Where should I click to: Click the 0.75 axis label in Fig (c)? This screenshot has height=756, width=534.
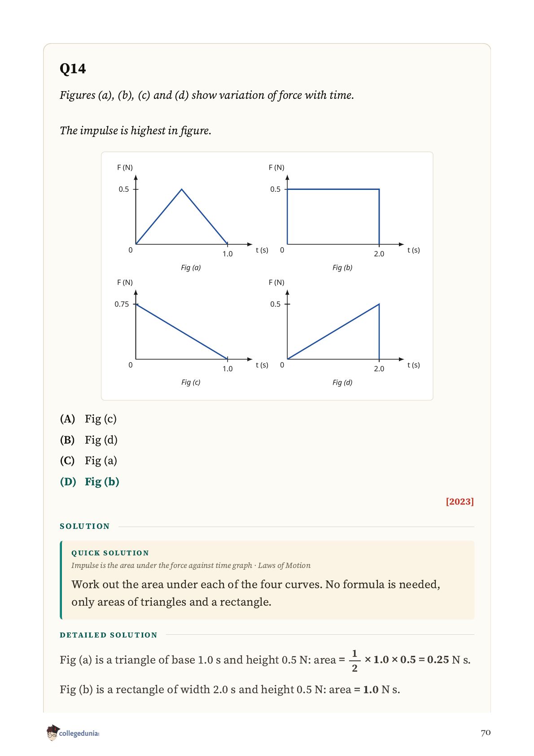122,304
